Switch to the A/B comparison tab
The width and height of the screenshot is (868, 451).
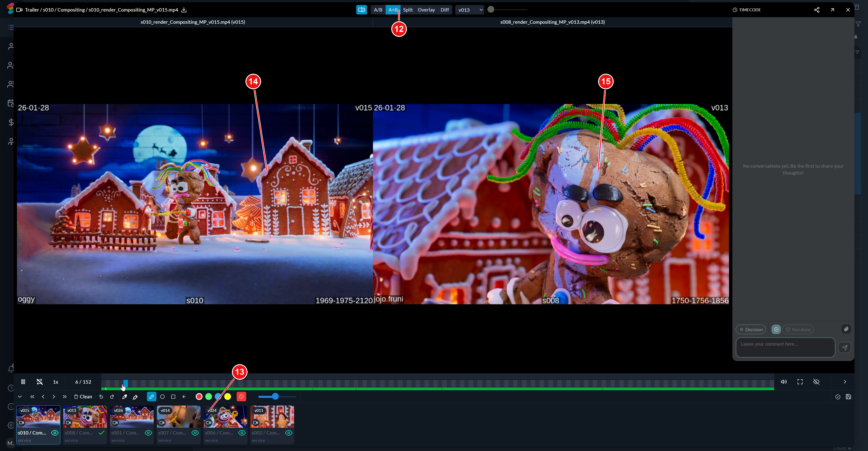point(378,10)
